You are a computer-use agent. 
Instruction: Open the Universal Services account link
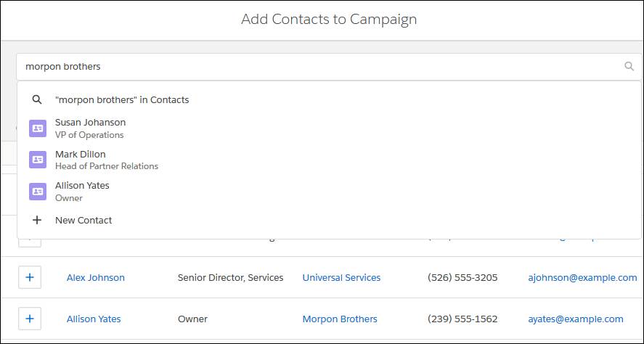coord(341,277)
